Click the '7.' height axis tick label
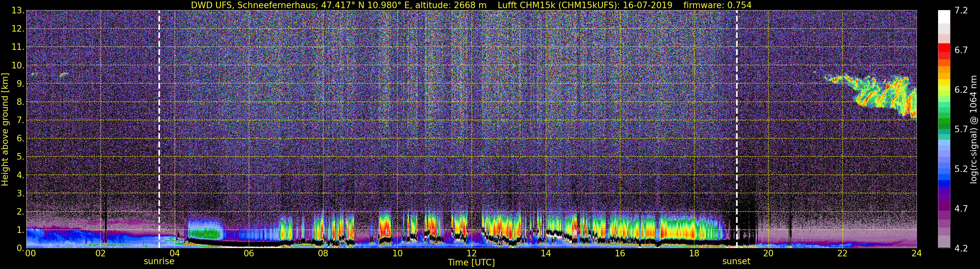 click(x=20, y=120)
